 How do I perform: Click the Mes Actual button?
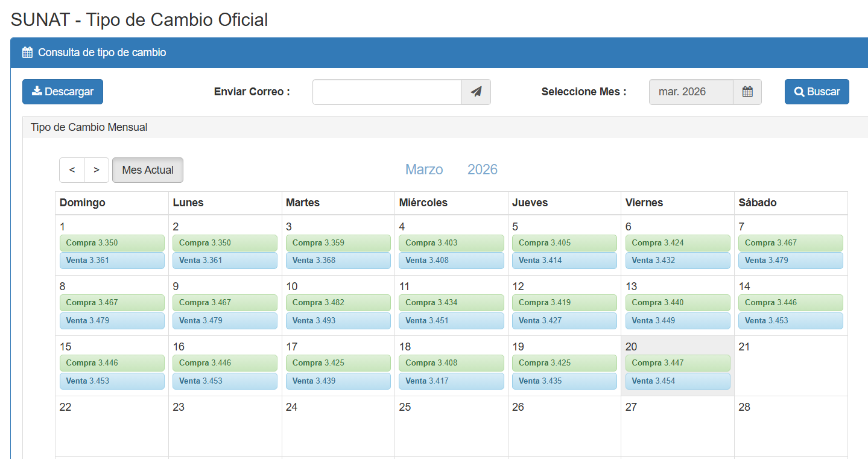coord(148,170)
